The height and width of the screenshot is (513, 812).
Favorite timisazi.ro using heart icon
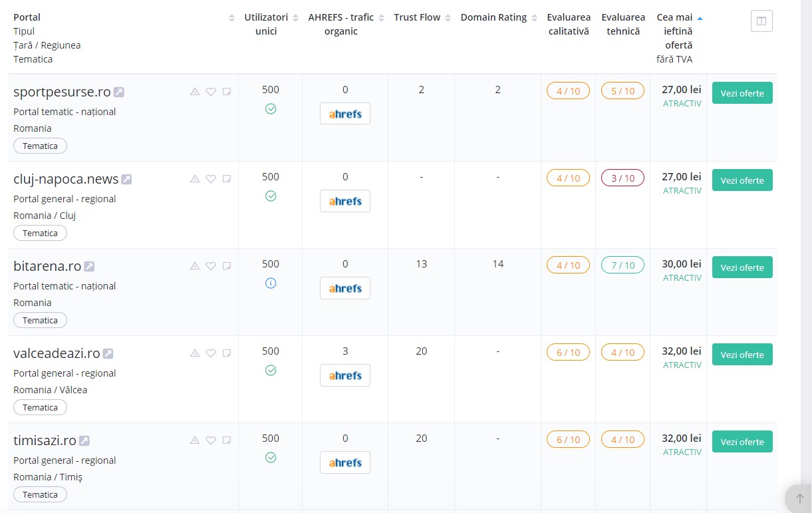[211, 440]
